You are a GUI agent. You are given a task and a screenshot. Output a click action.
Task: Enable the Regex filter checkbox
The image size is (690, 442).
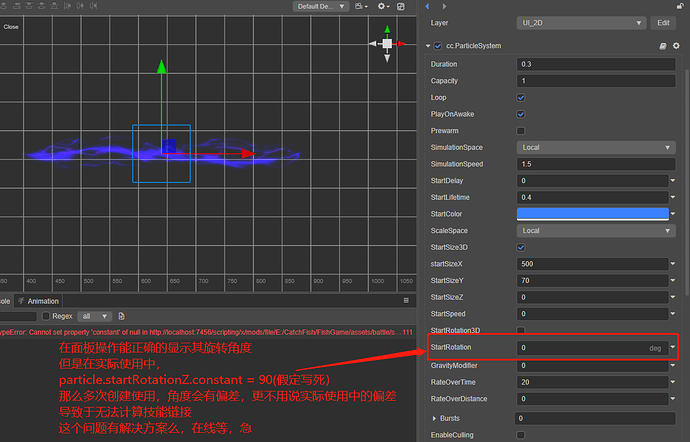[x=46, y=316]
